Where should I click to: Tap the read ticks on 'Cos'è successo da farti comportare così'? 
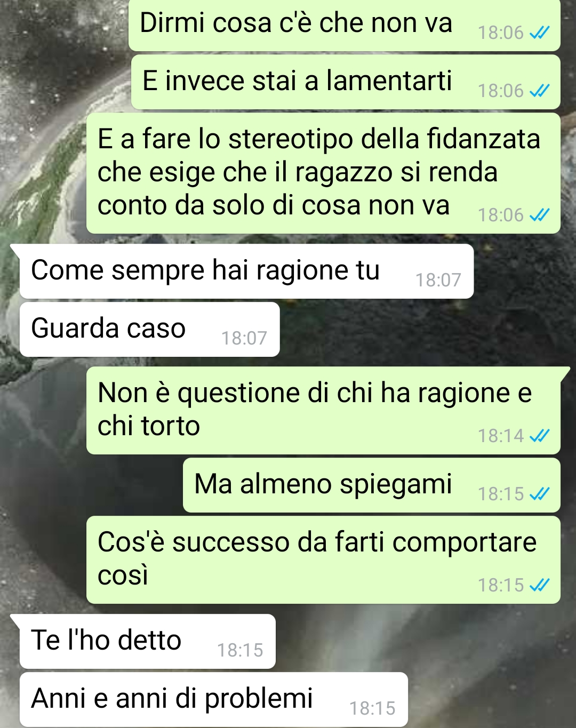click(539, 586)
